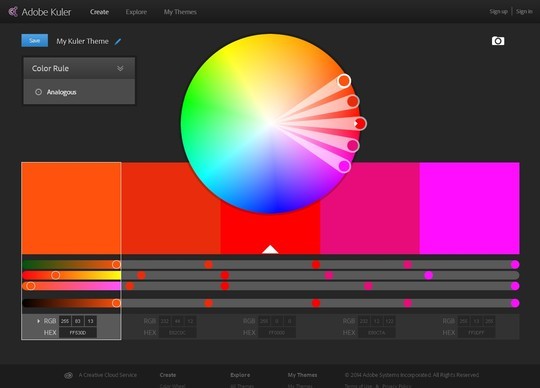Select the red-orange second color swatch
The width and height of the screenshot is (540, 388).
click(171, 208)
